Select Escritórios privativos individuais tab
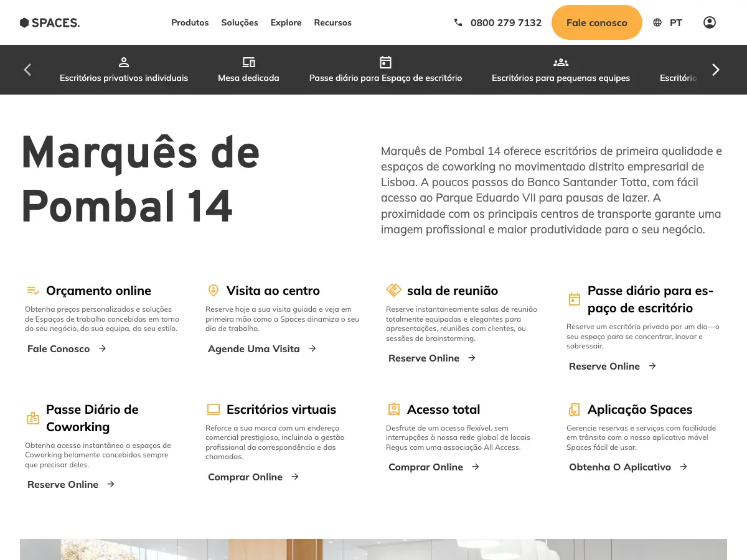The height and width of the screenshot is (560, 747). 124,78
